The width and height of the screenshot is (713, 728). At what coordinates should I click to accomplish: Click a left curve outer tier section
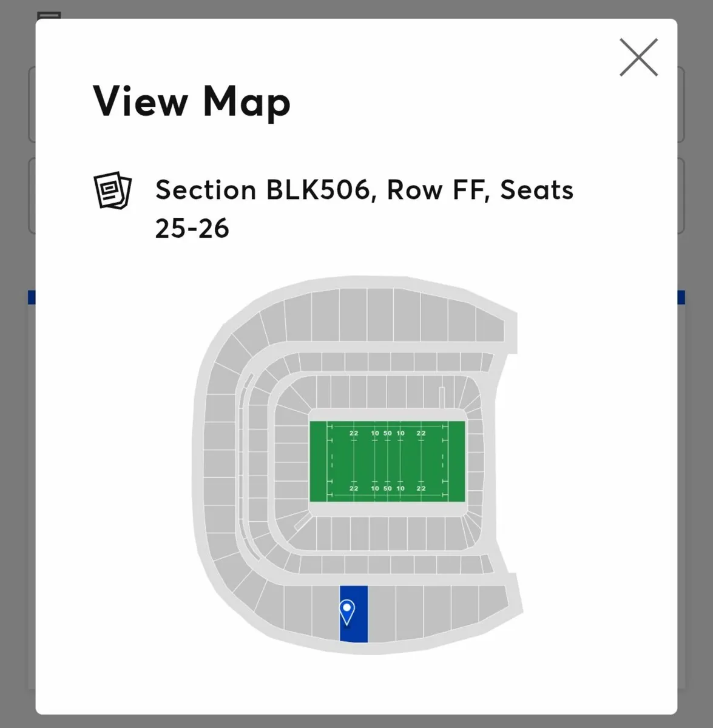pos(220,461)
